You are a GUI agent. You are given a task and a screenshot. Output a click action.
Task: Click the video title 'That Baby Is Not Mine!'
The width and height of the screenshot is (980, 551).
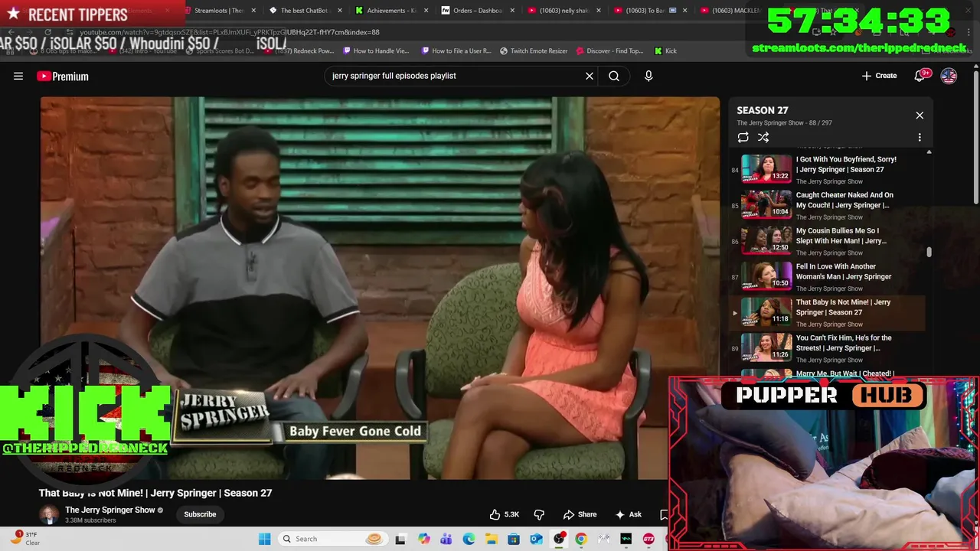(x=155, y=493)
